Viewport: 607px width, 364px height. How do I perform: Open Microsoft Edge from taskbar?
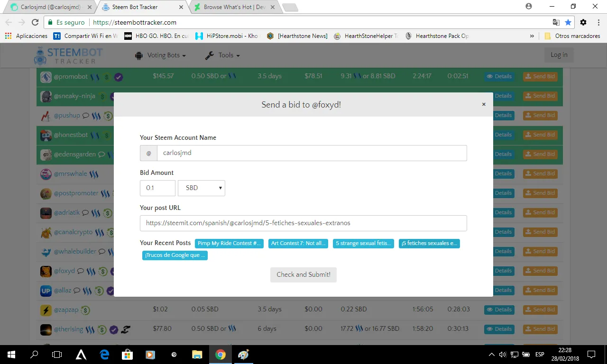pyautogui.click(x=104, y=355)
